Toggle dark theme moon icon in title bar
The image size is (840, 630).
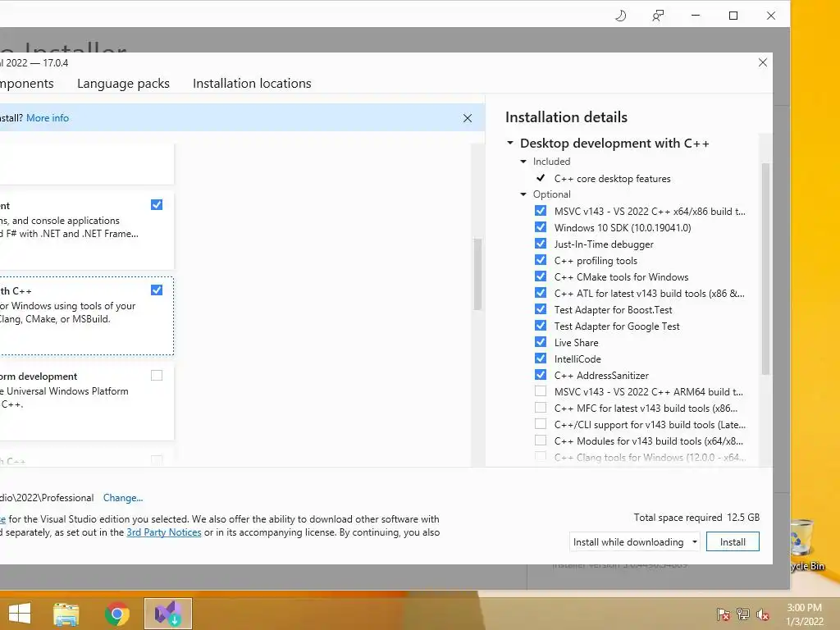(x=620, y=16)
